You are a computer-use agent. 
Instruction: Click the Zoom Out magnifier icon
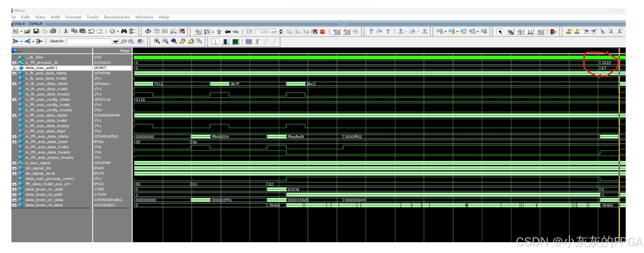pos(165,41)
